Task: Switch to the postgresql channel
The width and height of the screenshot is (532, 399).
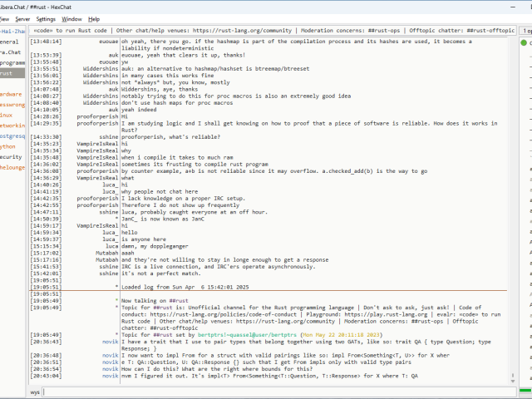Action: click(x=12, y=135)
